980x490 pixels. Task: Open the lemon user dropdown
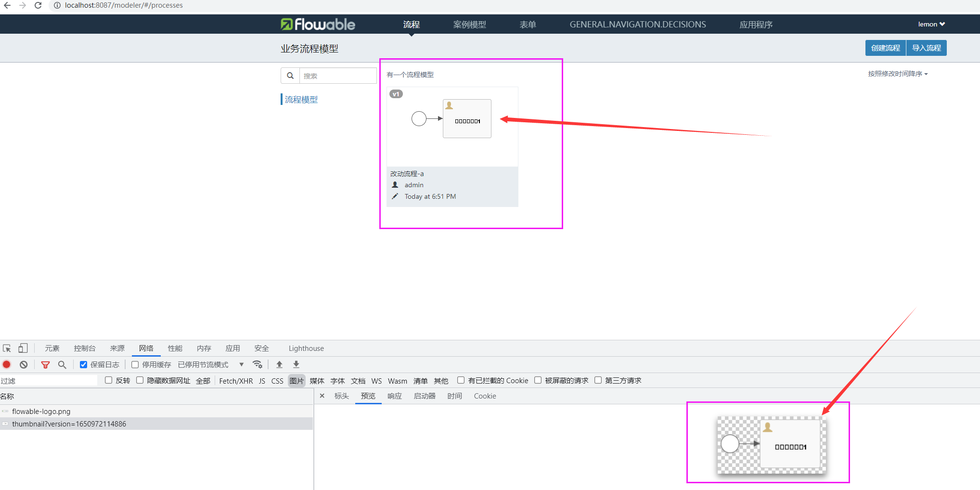point(931,24)
